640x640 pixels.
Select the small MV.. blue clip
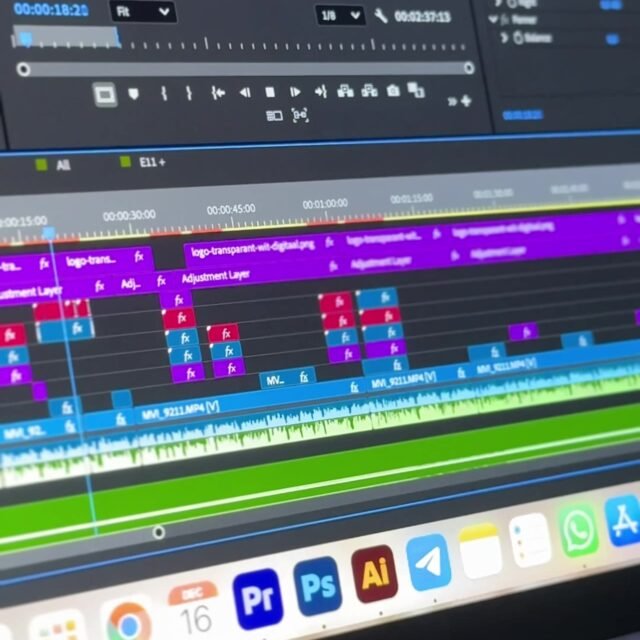287,379
